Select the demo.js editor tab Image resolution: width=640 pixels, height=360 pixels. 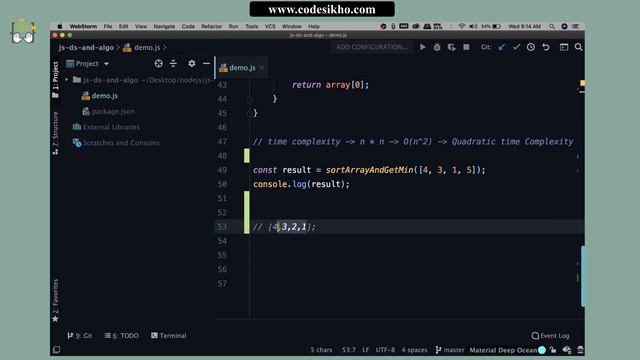click(242, 67)
